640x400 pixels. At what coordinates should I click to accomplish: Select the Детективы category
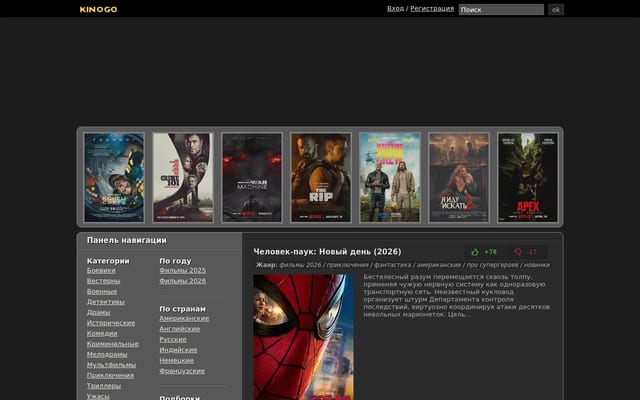[106, 302]
